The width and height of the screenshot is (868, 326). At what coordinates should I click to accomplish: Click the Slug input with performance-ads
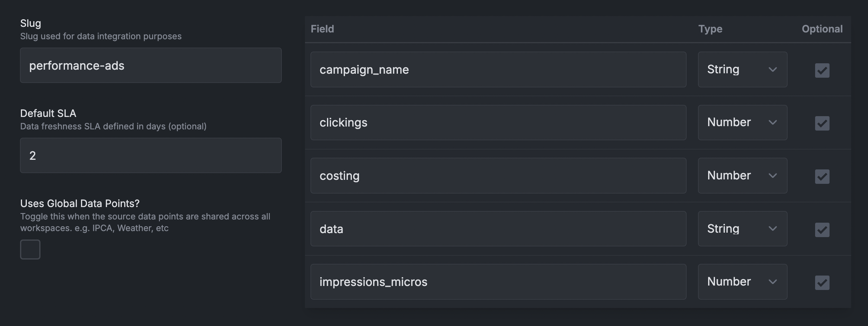click(151, 65)
